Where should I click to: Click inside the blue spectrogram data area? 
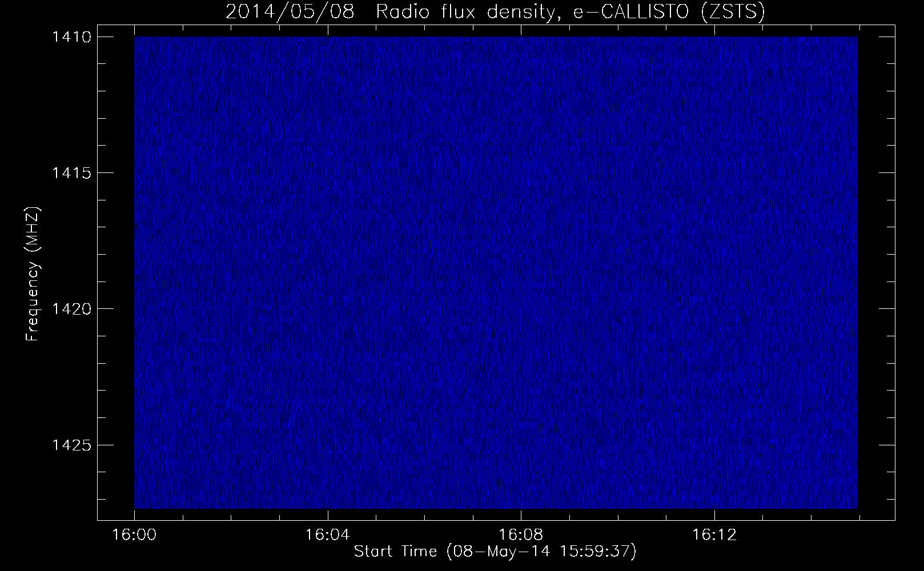(x=496, y=272)
